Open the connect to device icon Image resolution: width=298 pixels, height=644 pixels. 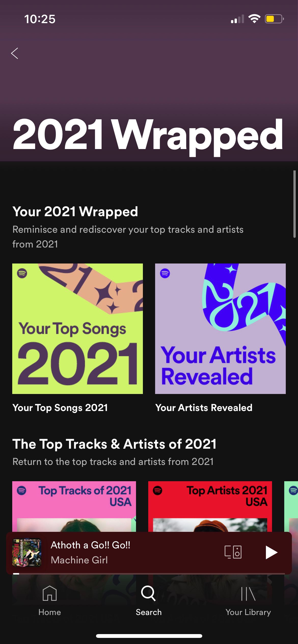(x=233, y=552)
